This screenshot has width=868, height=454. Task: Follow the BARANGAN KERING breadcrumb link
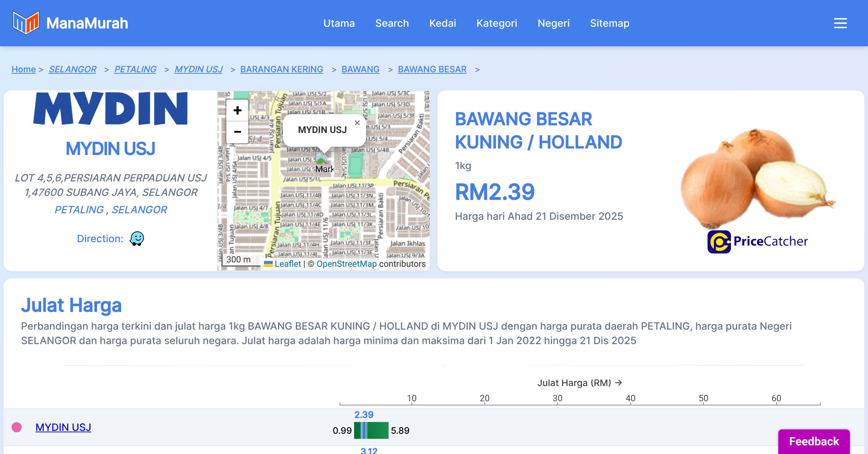(281, 69)
